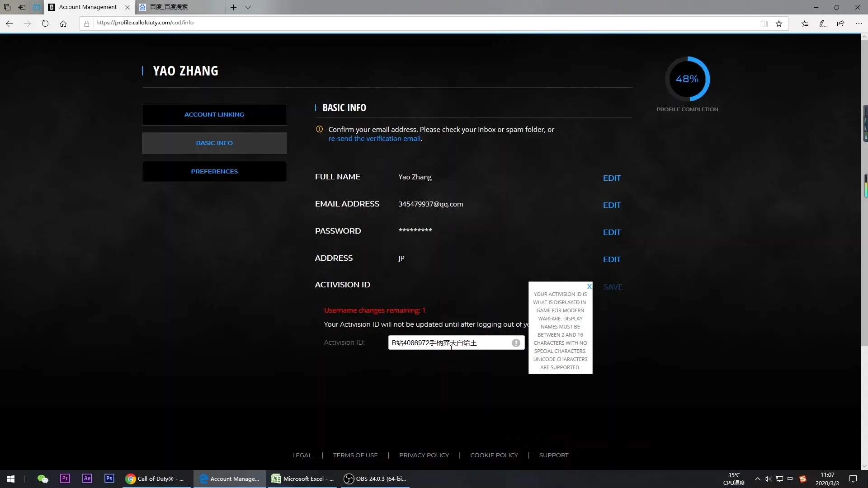Viewport: 868px width, 488px height.
Task: Expand the tab previews chevron
Action: point(248,7)
